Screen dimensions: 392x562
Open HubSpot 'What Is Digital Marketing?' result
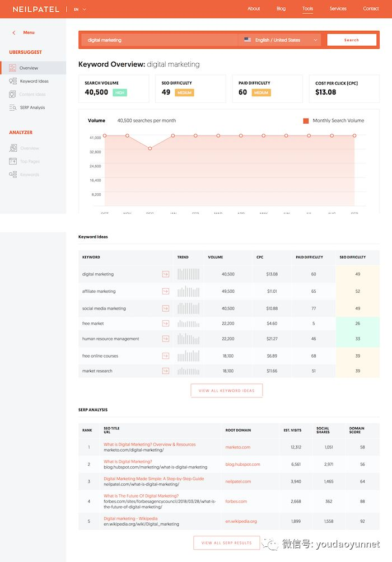tap(128, 462)
